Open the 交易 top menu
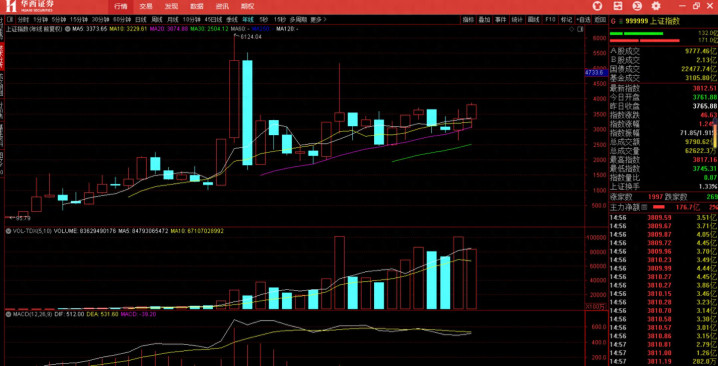Viewport: 718px width, 366px height. [x=146, y=6]
